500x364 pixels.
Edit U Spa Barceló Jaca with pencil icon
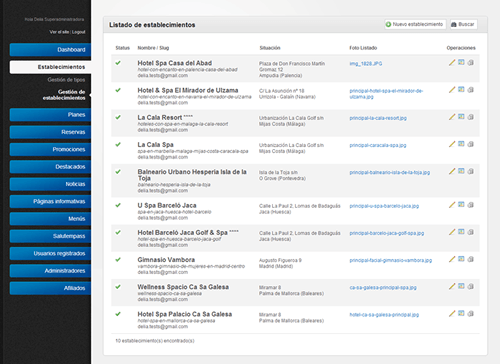pos(452,205)
